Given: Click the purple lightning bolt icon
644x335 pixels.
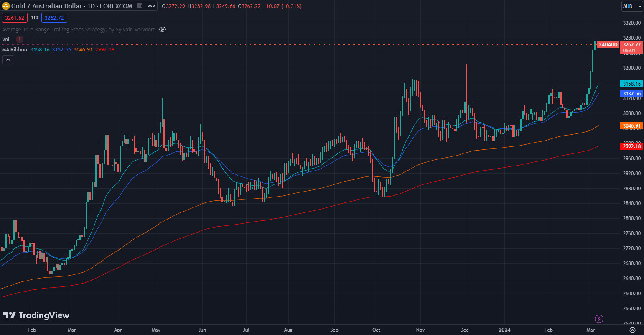Looking at the screenshot, I should [599, 319].
